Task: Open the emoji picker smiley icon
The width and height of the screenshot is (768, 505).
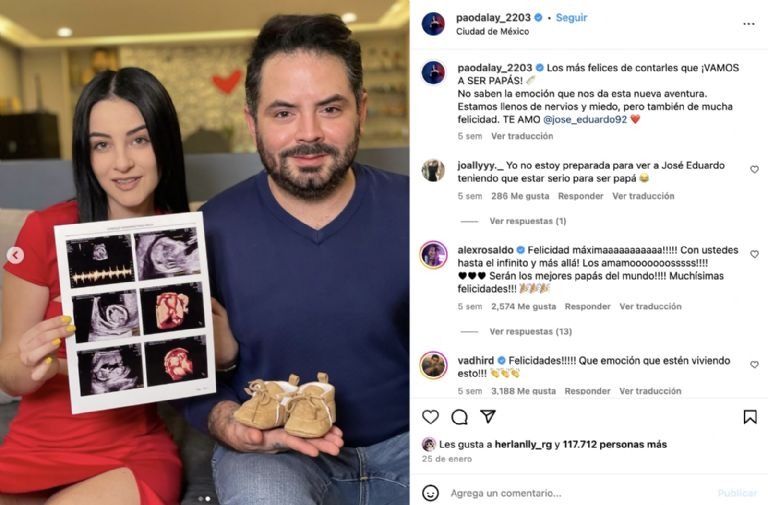Action: click(x=431, y=493)
